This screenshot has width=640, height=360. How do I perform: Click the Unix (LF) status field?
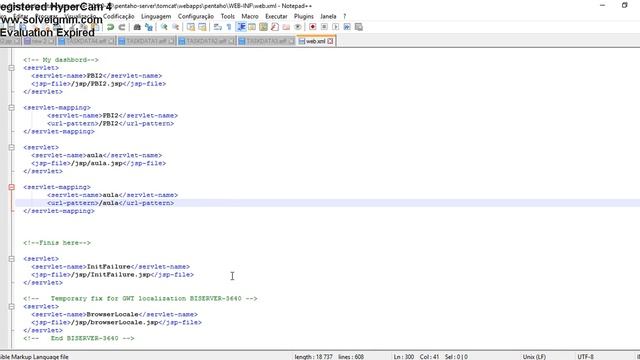(x=534, y=357)
